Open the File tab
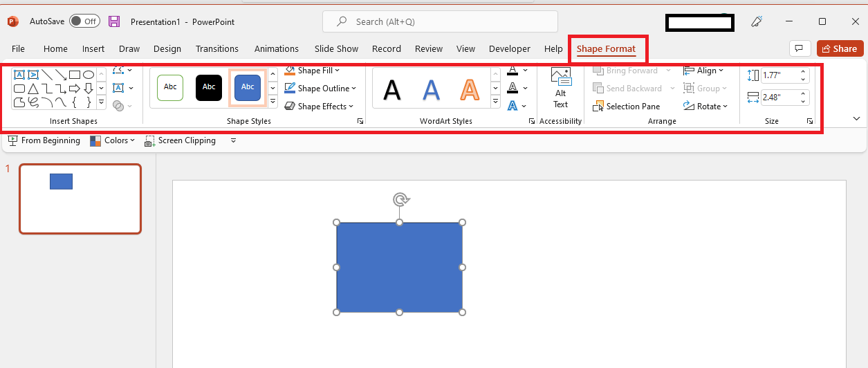 (x=18, y=49)
